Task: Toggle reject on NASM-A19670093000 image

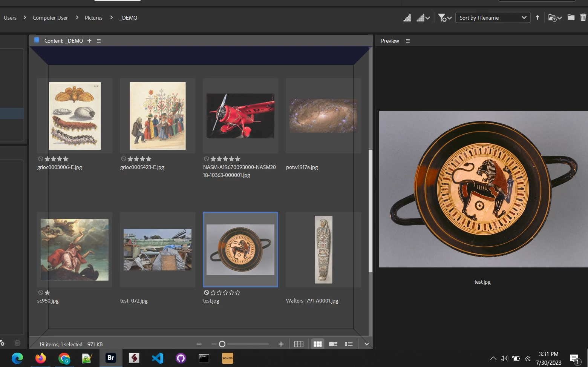Action: [x=206, y=159]
